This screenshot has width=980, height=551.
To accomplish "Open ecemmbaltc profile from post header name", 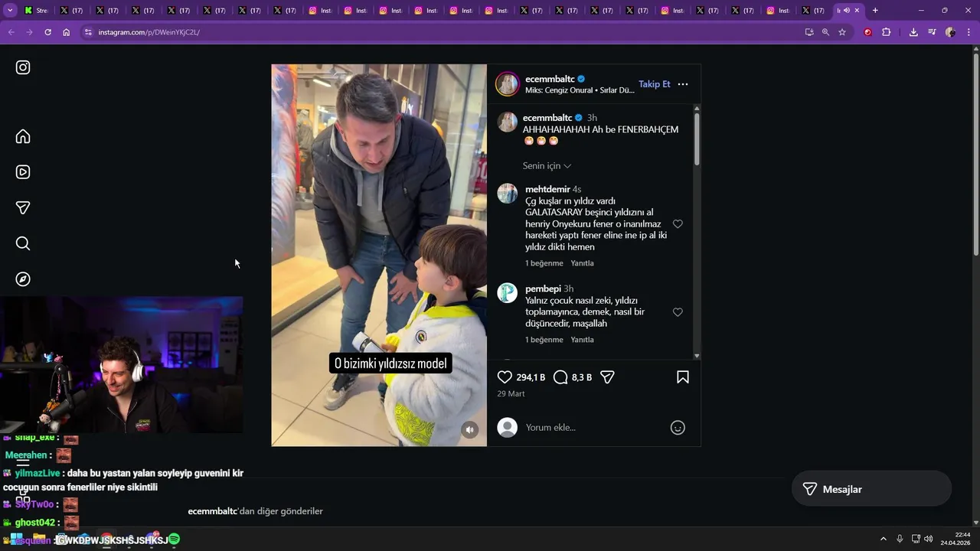I will click(550, 79).
